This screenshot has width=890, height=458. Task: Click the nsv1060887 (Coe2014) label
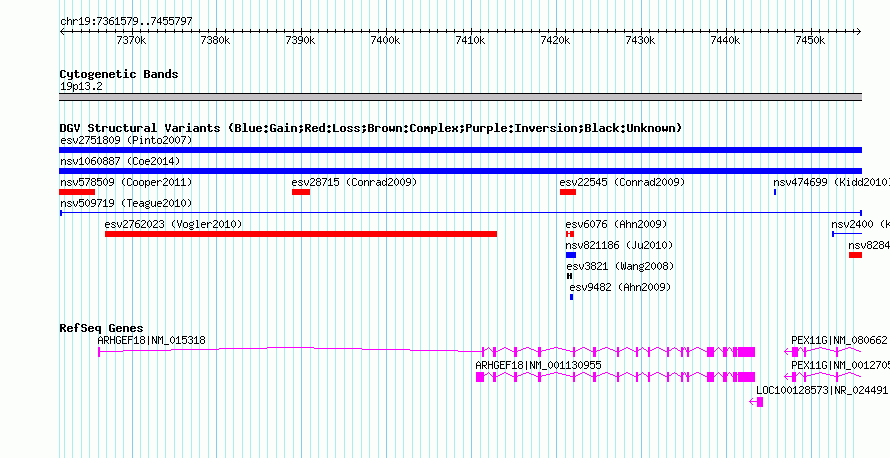120,161
